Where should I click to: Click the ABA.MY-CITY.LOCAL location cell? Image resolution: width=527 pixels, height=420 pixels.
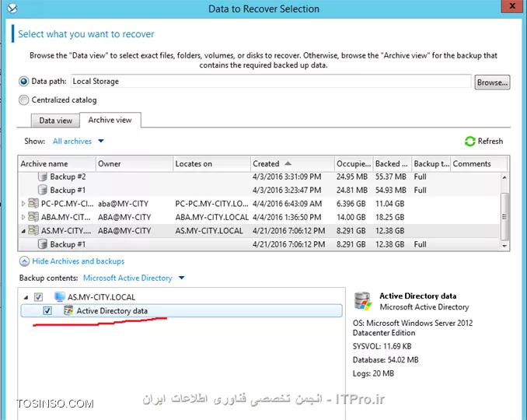pyautogui.click(x=211, y=217)
